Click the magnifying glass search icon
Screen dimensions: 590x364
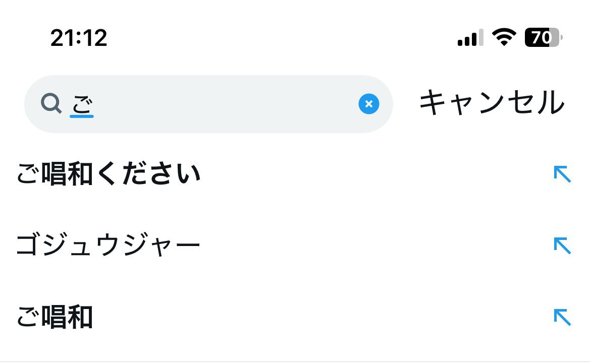click(x=51, y=104)
